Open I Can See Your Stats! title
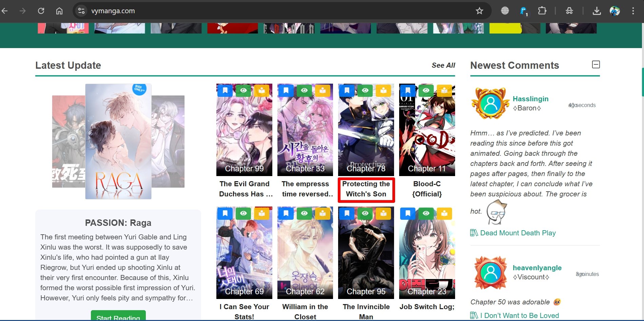 (x=244, y=312)
